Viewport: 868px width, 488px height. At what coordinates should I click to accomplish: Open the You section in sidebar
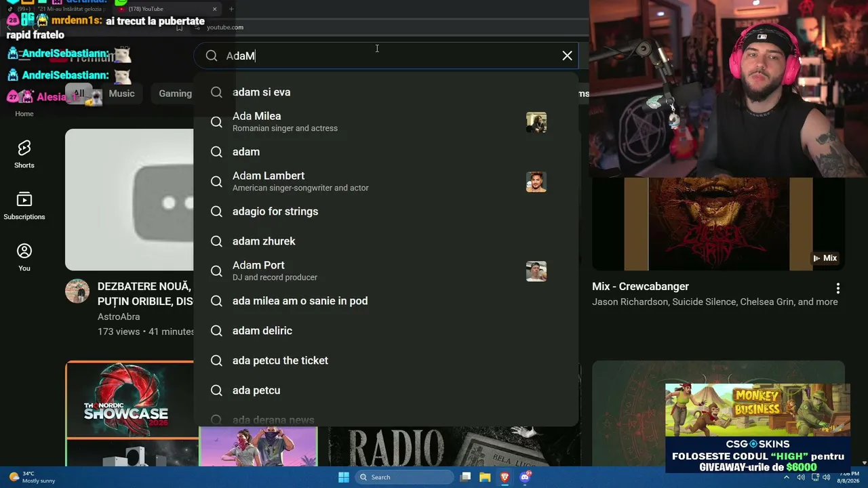tap(24, 258)
